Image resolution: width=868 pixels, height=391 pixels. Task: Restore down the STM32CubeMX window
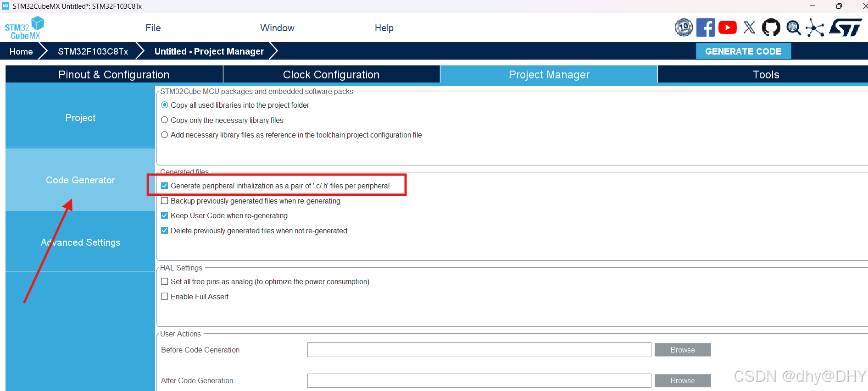[x=839, y=6]
